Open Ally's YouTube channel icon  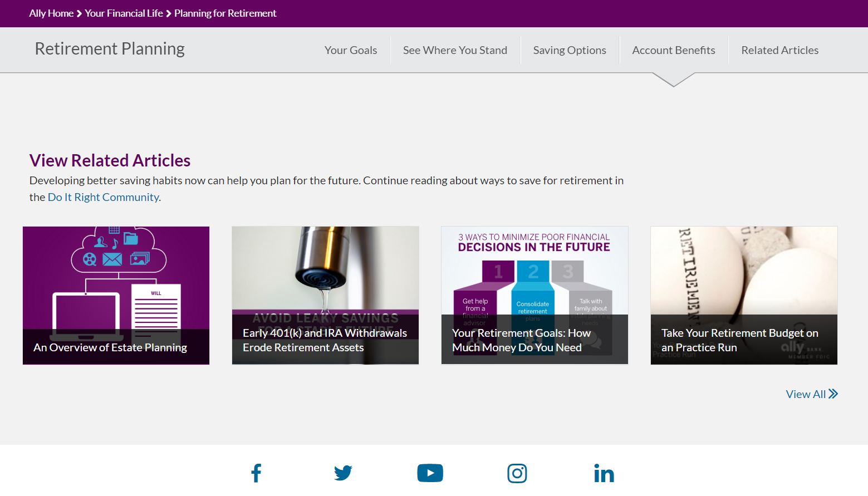point(430,473)
